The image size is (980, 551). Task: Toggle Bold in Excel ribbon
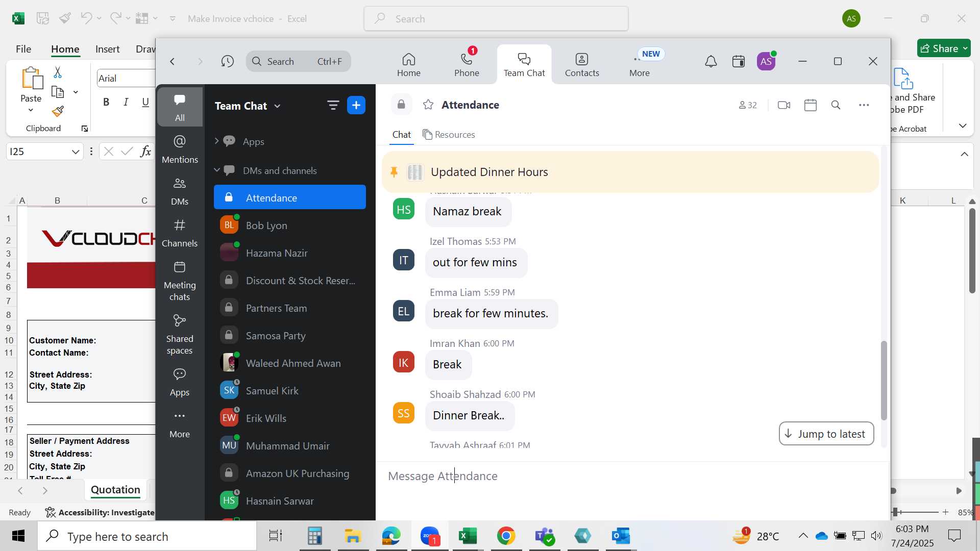pyautogui.click(x=106, y=102)
